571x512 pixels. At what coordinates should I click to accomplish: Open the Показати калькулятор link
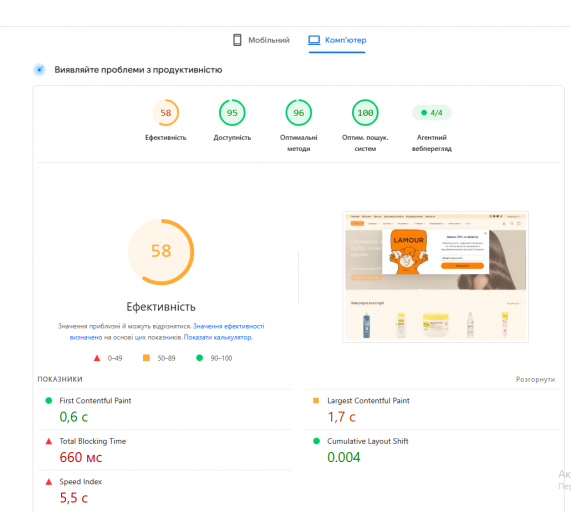tap(218, 338)
